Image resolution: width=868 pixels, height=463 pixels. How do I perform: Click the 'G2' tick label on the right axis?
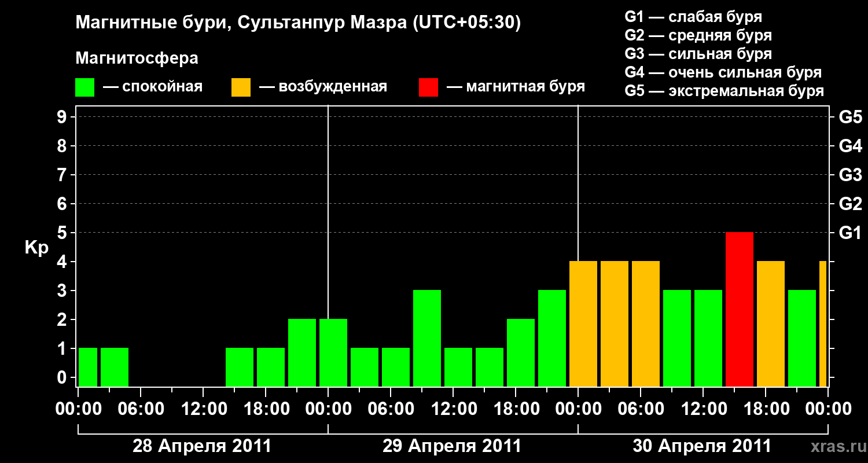pos(851,204)
